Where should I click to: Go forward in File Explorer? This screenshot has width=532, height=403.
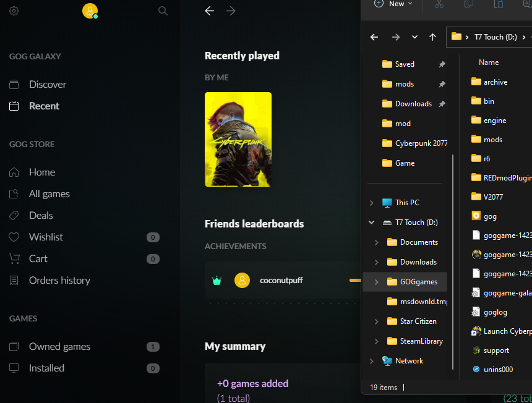pos(396,37)
